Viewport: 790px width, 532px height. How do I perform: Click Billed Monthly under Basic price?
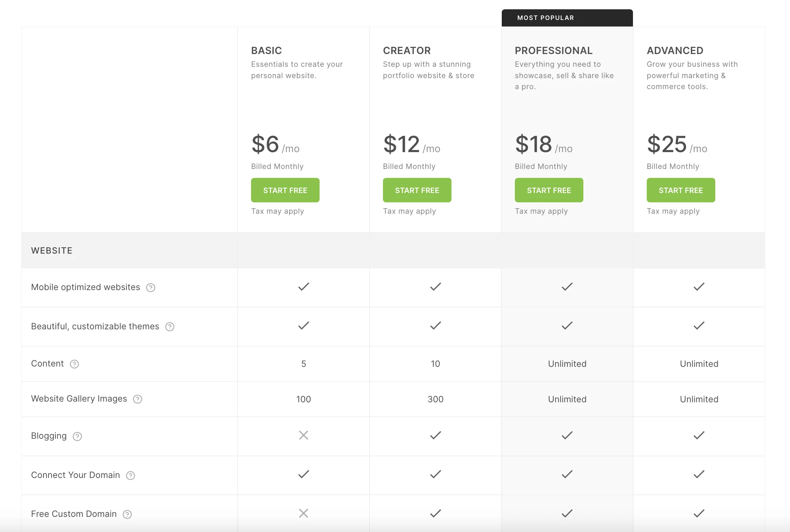(277, 167)
